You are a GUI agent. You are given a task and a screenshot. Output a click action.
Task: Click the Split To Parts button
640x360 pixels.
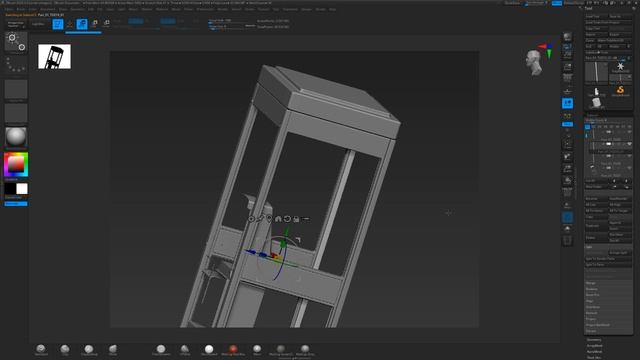pyautogui.click(x=608, y=265)
